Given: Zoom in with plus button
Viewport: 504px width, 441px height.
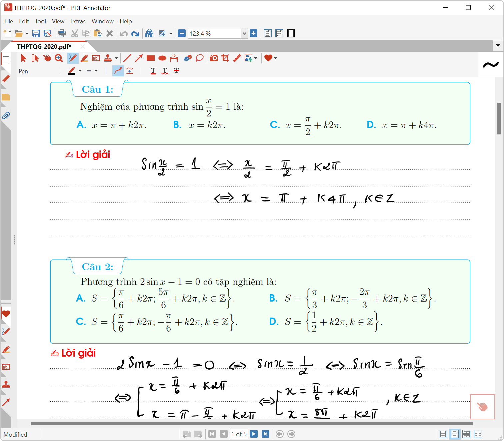Looking at the screenshot, I should point(254,33).
